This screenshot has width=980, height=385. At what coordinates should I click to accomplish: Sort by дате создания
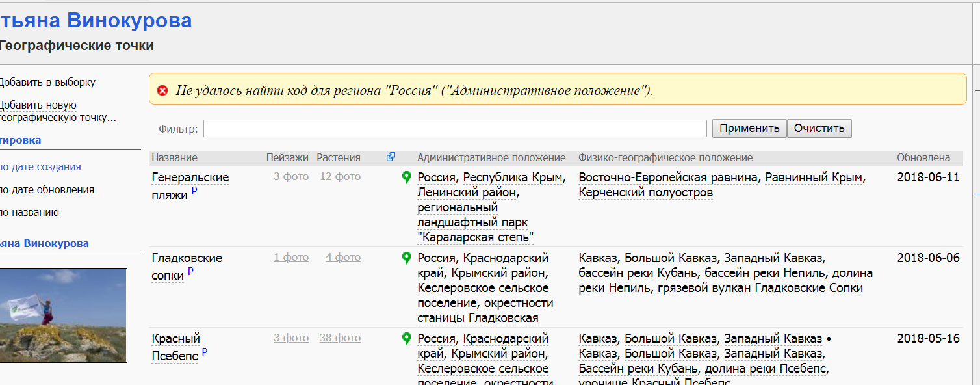coord(40,167)
